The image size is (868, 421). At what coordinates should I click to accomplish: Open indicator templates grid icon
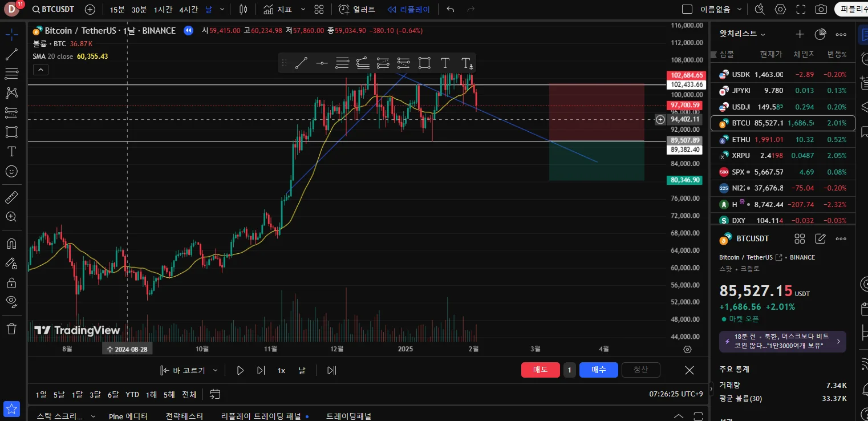pos(319,10)
